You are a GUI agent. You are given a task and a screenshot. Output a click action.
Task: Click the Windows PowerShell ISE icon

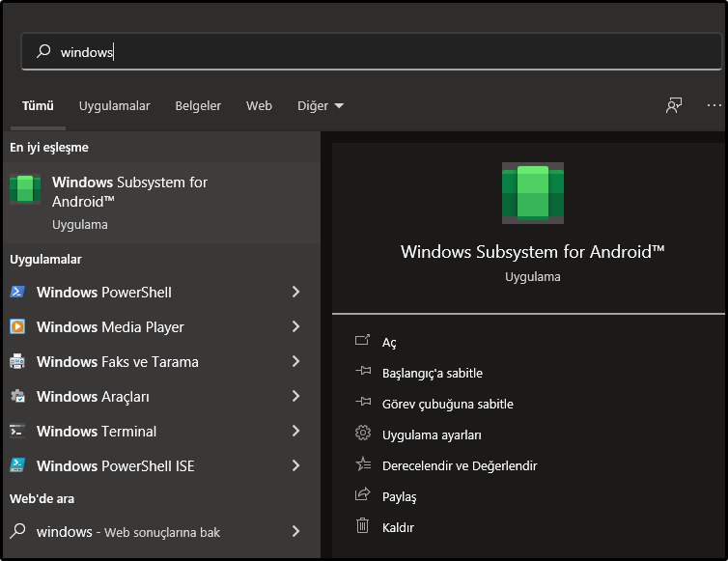pos(17,466)
